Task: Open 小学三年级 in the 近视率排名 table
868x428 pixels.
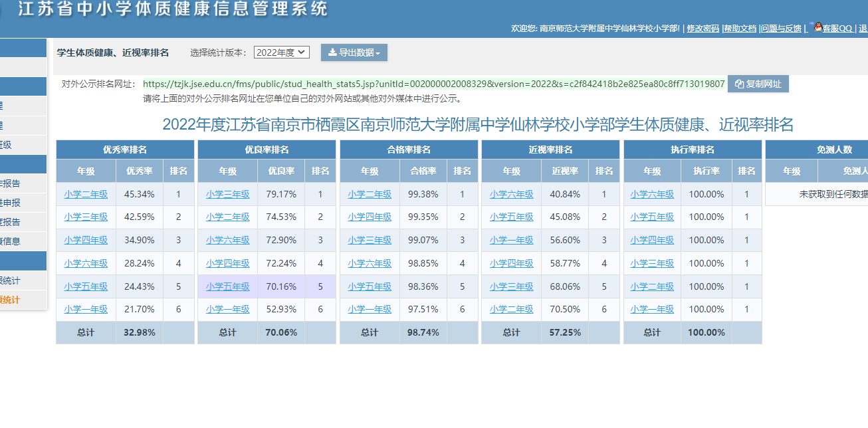Action: (511, 286)
